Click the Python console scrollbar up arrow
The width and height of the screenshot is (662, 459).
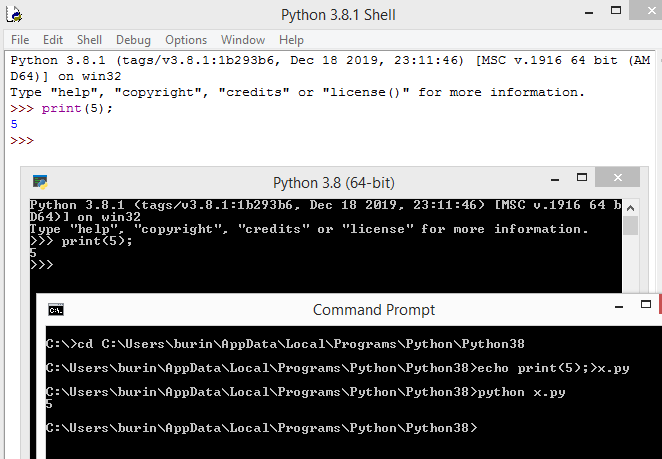[630, 206]
